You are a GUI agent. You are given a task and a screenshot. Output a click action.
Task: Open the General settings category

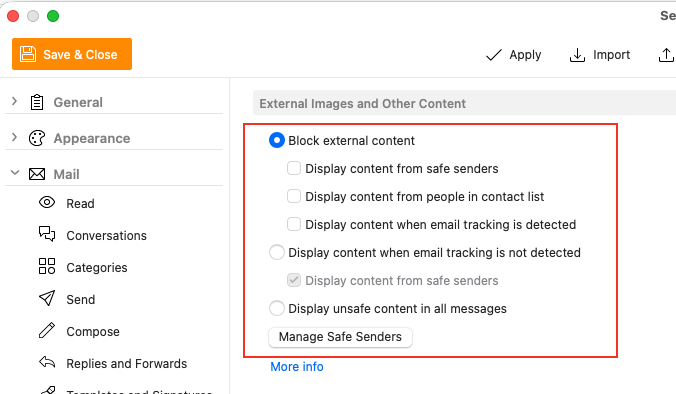coord(78,103)
